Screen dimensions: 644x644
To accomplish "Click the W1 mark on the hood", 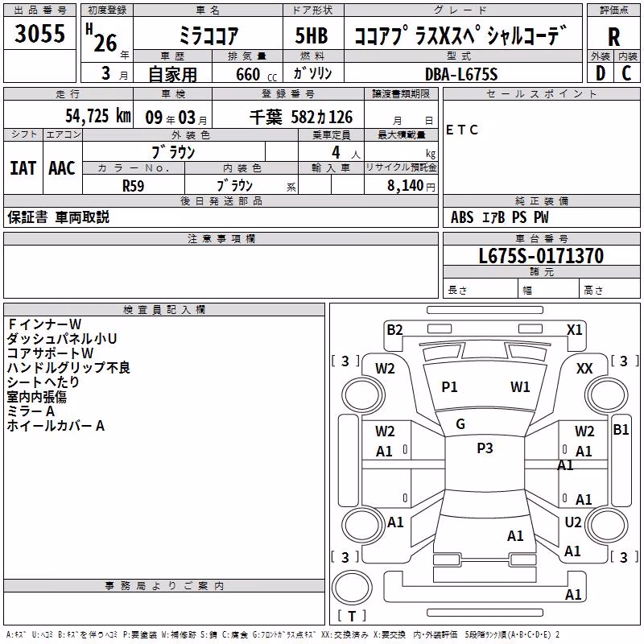I will (x=520, y=387).
